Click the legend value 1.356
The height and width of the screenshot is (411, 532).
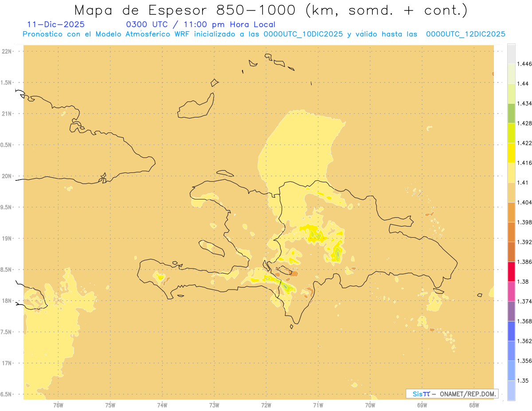[x=525, y=360]
